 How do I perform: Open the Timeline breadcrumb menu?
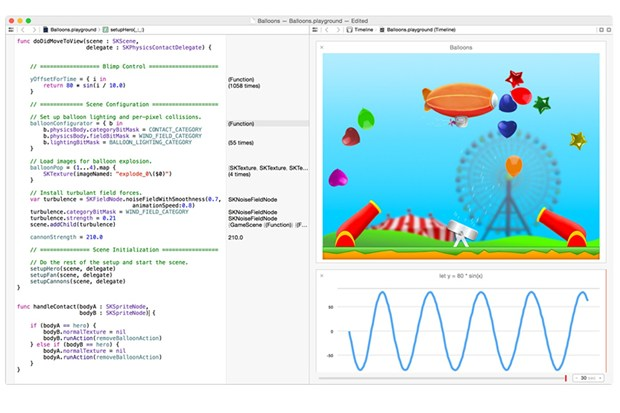pyautogui.click(x=360, y=30)
